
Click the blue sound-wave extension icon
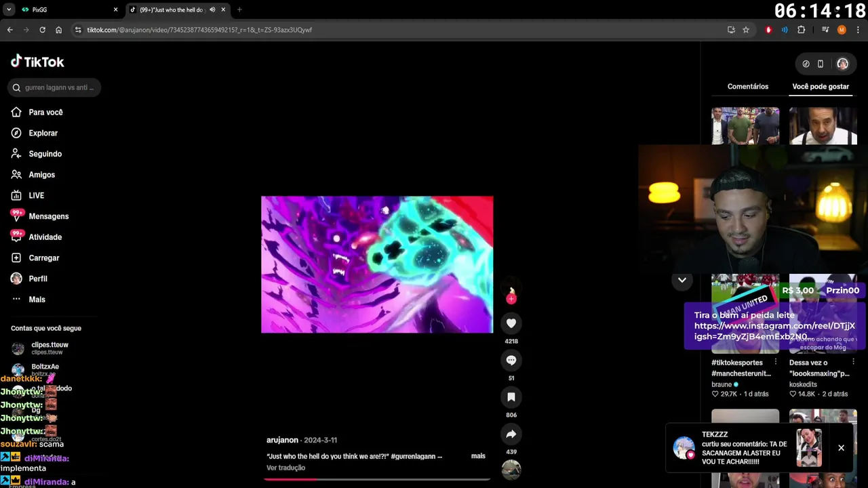[785, 30]
